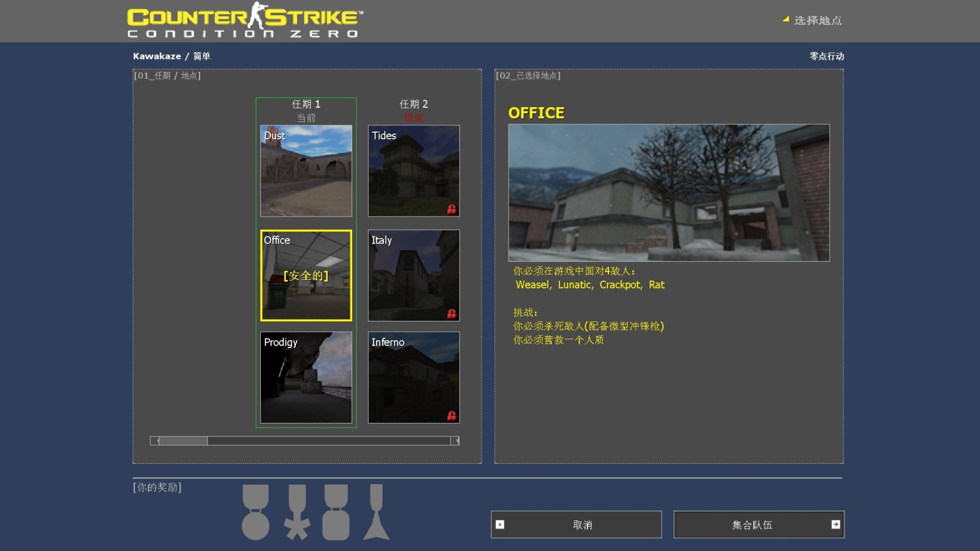Screen dimensions: 980x551
Task: Click the 选择地点 header label
Action: coord(818,20)
